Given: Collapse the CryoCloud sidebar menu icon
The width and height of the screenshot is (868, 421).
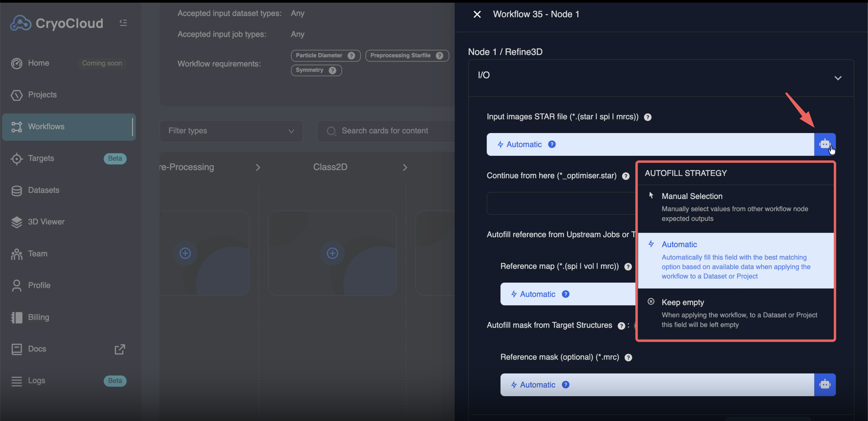Looking at the screenshot, I should click(123, 22).
